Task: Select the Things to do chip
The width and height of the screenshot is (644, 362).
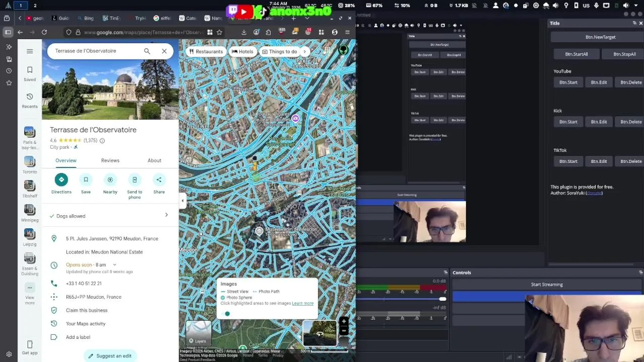Action: [280, 51]
